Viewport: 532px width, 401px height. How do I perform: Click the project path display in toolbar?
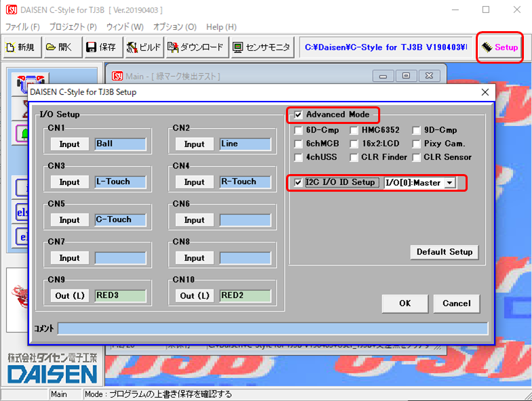[386, 47]
